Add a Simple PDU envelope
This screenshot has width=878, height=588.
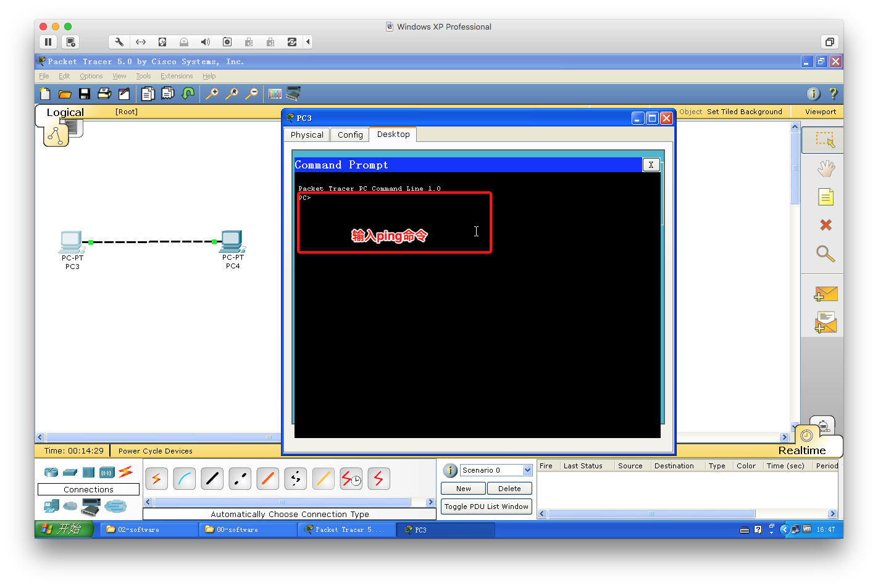coord(826,294)
